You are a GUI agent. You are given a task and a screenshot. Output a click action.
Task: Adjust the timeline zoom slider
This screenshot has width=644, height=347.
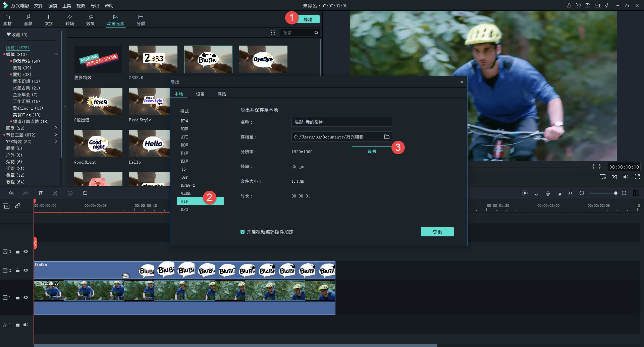click(x=615, y=193)
